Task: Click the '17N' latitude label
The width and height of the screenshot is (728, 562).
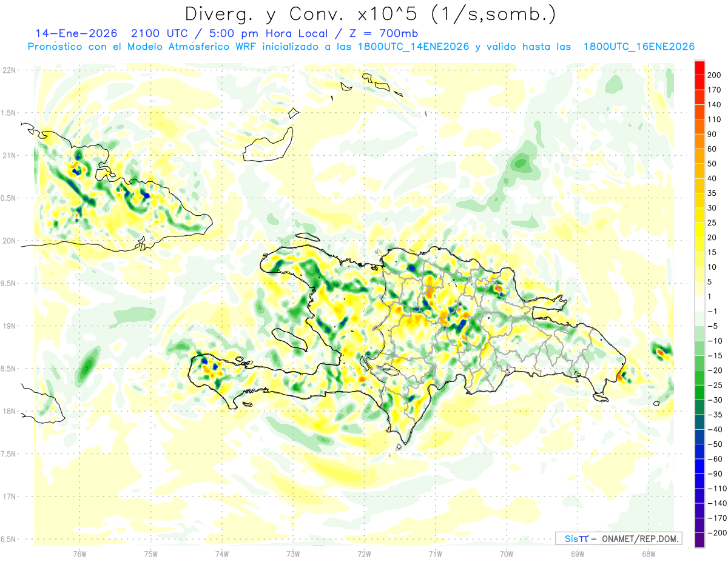Action: click(9, 497)
